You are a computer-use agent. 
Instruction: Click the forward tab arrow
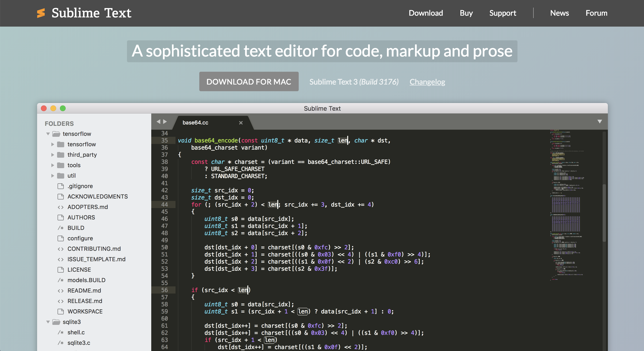point(165,122)
